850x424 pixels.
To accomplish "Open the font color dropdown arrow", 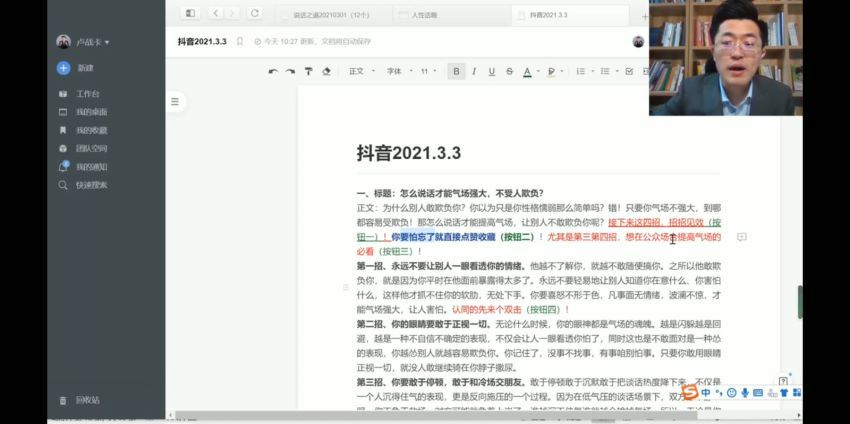I will click(538, 72).
